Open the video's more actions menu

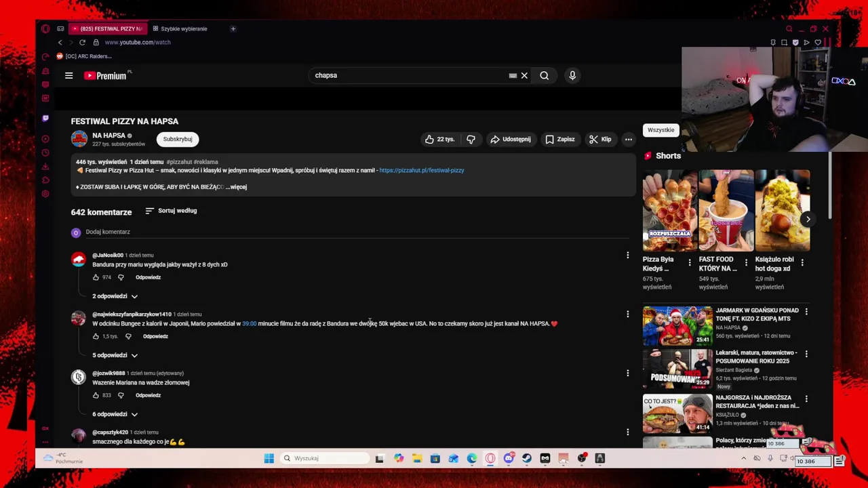(x=629, y=139)
